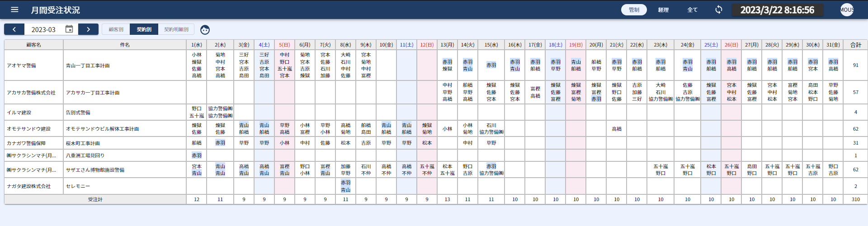The height and width of the screenshot is (226, 868).
Task: Select the 全て filter in the header
Action: tap(692, 10)
